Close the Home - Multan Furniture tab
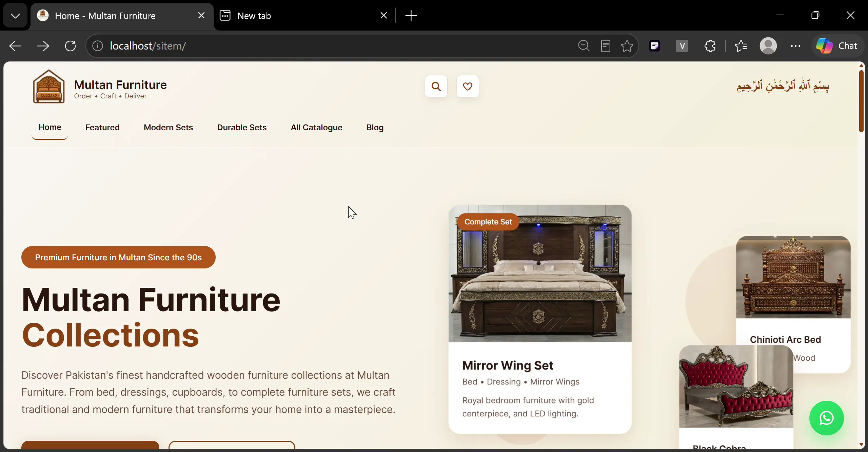 tap(201, 15)
